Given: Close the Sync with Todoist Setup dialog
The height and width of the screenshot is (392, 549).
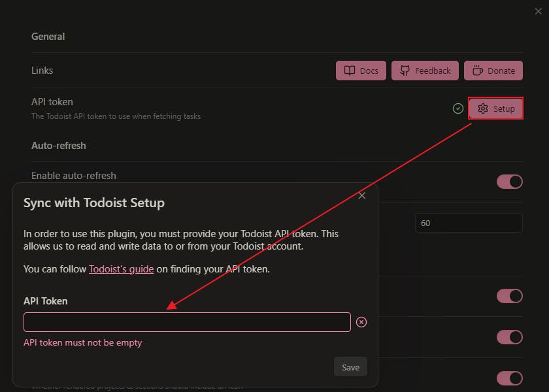Looking at the screenshot, I should point(362,195).
